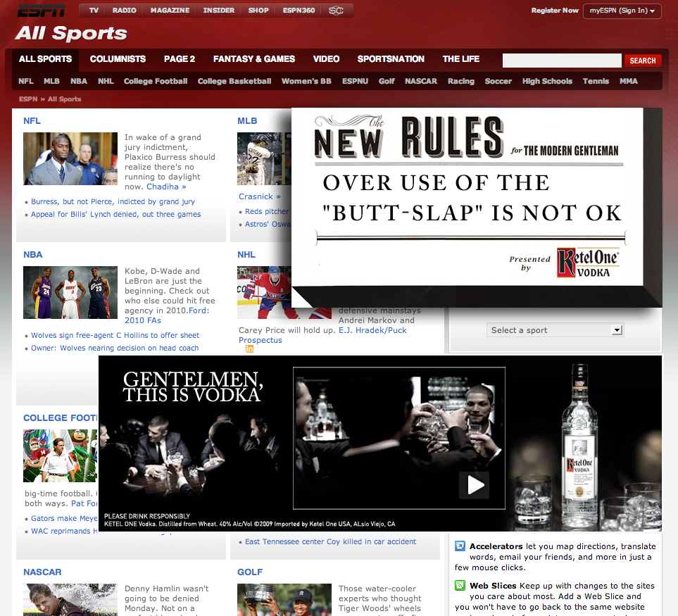The height and width of the screenshot is (616, 678).
Task: Click the Plaxico Burress photo thumbnail
Action: pyautogui.click(x=70, y=158)
